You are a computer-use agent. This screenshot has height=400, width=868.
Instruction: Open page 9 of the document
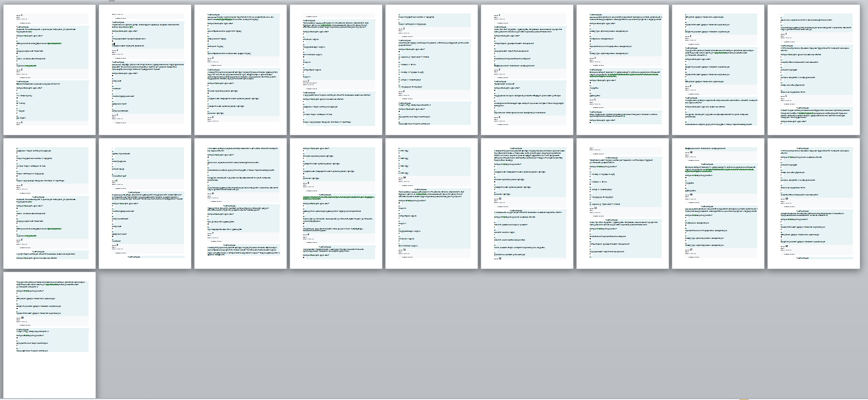tap(813, 70)
